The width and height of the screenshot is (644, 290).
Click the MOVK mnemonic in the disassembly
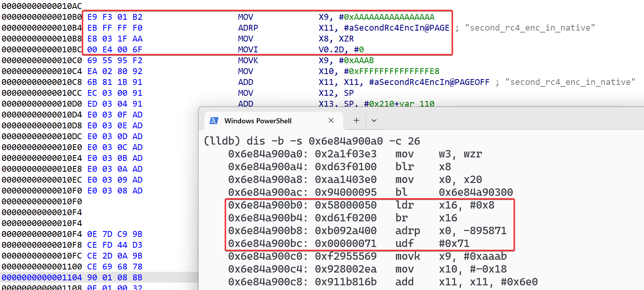point(248,60)
